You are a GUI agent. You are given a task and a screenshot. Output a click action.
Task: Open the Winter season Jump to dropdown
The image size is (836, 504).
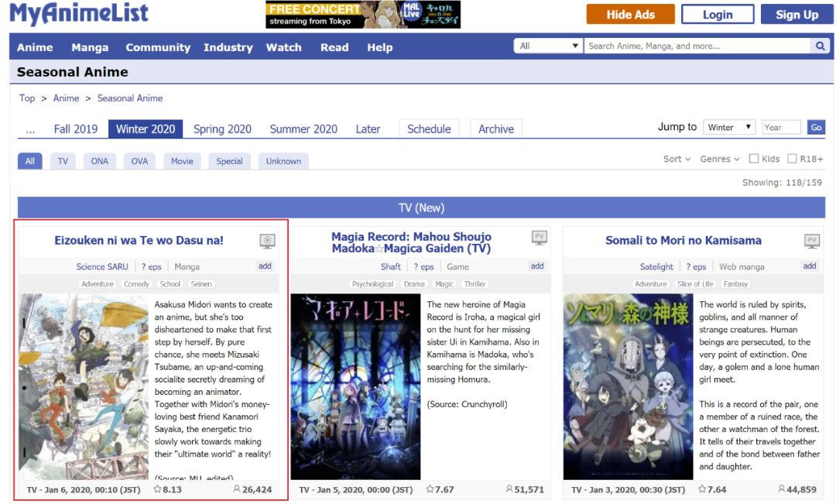tap(729, 127)
